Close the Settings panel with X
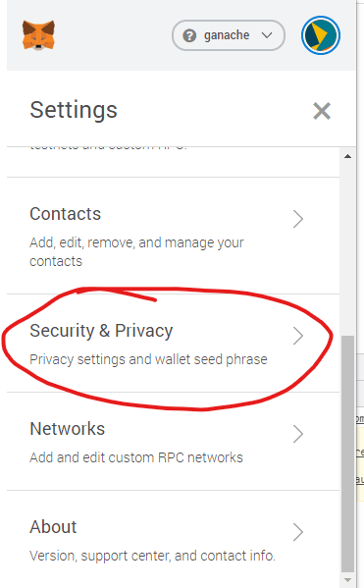Viewport: 364px width, 588px height. pyautogui.click(x=322, y=111)
